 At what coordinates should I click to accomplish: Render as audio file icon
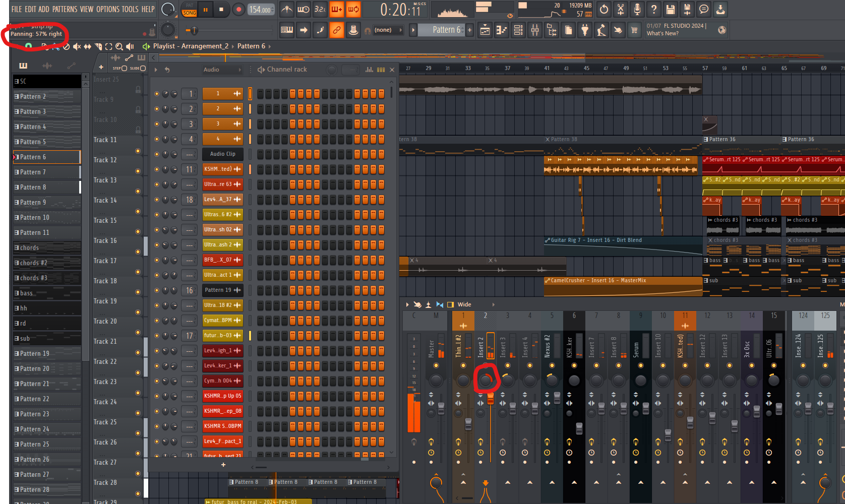pyautogui.click(x=687, y=9)
